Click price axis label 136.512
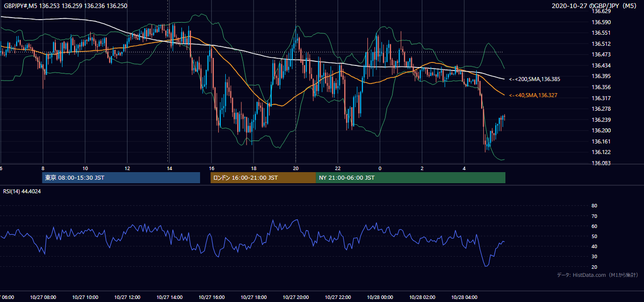Viewport: 644px width, 302px height. click(601, 44)
